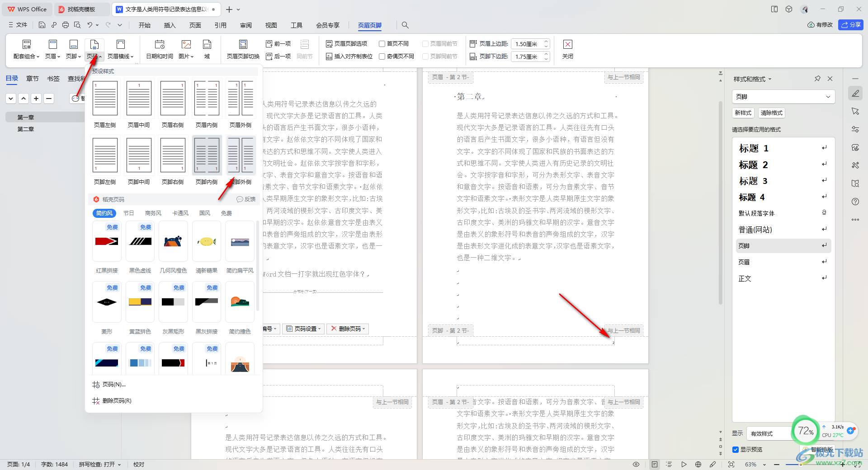Click the document vertical scrollbar
Viewport: 868px width, 470px height.
coord(721,203)
